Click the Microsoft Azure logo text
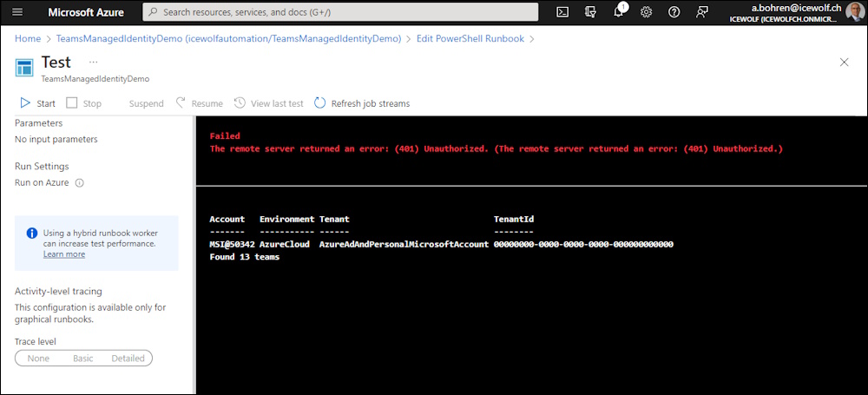The width and height of the screenshot is (868, 395). (x=86, y=12)
